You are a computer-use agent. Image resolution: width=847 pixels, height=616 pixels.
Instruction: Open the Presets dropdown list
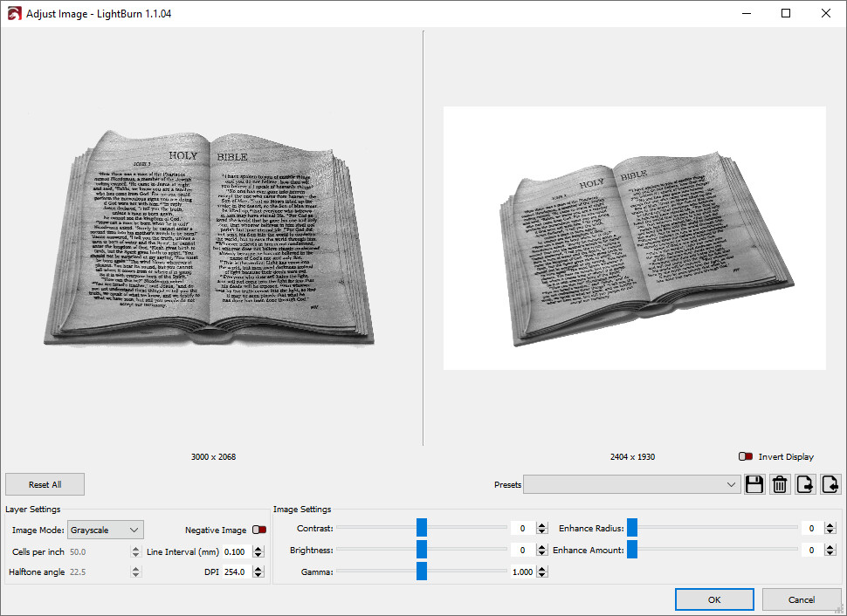tap(631, 484)
